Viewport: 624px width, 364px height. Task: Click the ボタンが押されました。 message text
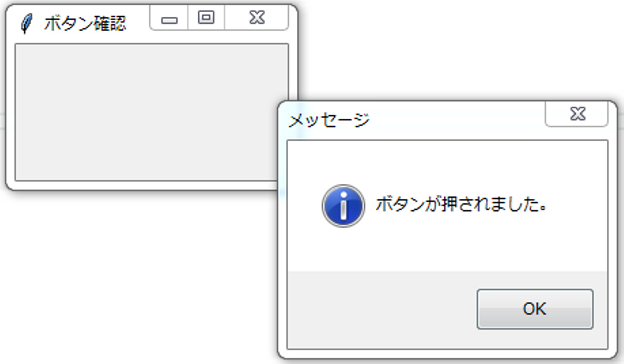[x=461, y=204]
